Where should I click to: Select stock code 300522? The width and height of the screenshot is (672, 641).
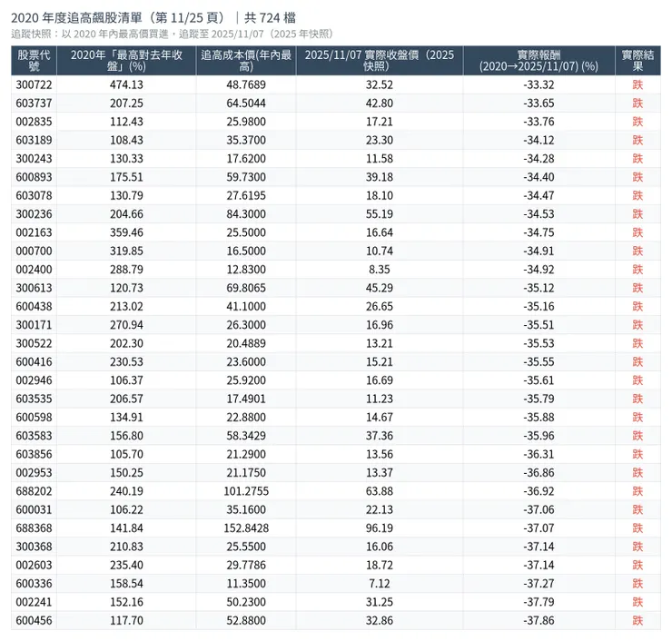34,343
